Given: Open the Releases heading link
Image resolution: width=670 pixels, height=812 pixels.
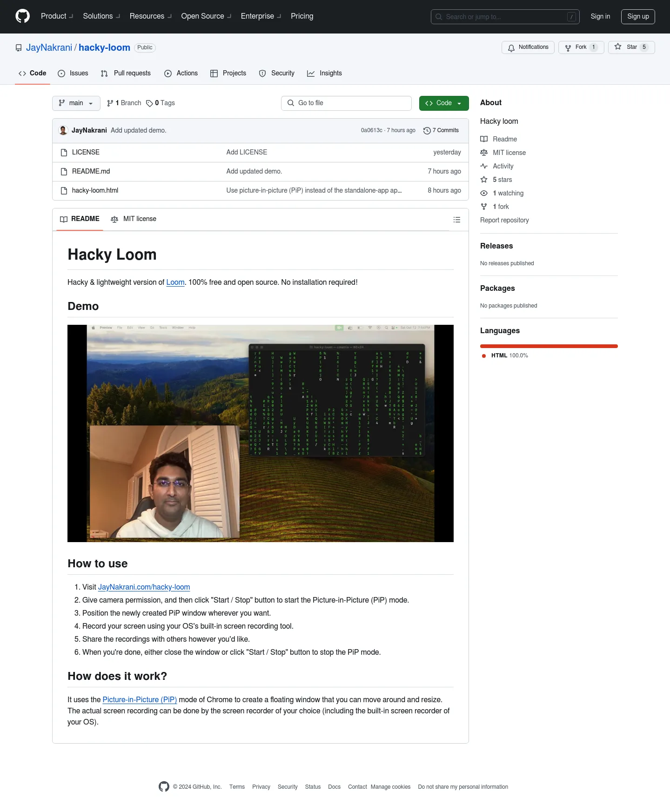Looking at the screenshot, I should click(x=496, y=246).
